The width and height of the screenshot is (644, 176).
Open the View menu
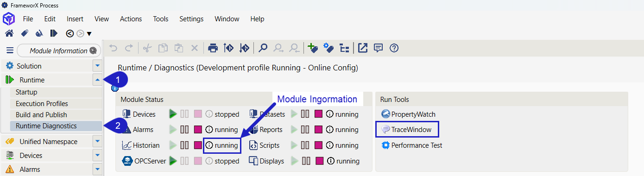point(101,19)
